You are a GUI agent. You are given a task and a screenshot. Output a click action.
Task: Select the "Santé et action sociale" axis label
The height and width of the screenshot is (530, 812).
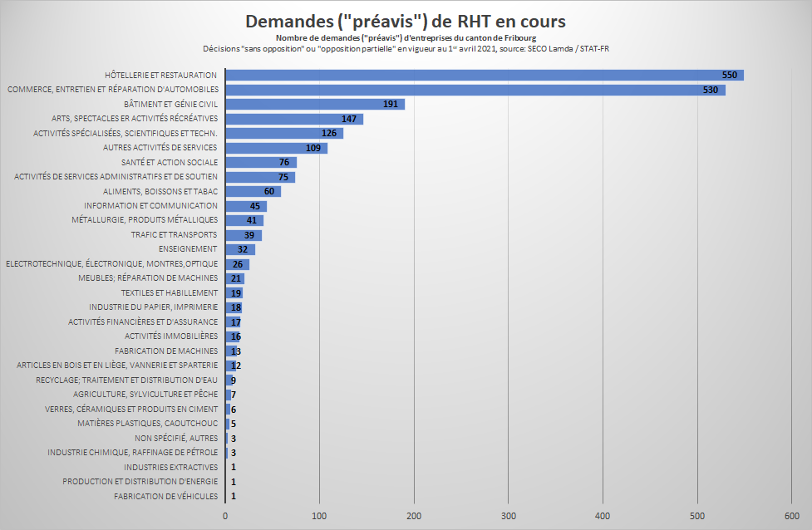(x=169, y=162)
